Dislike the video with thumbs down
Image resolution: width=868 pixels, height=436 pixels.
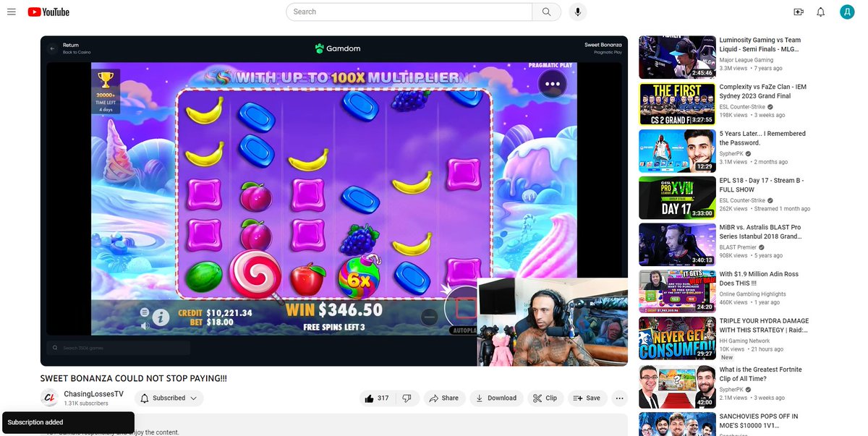pyautogui.click(x=407, y=398)
